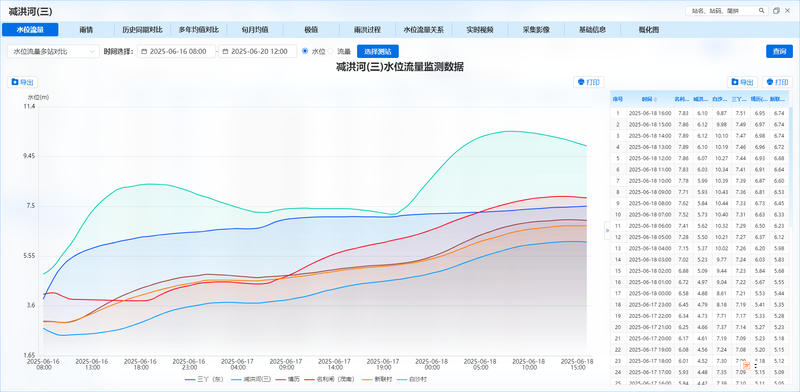Open the 水位流量多站对比 dropdown
The height and width of the screenshot is (392, 800).
[x=54, y=51]
